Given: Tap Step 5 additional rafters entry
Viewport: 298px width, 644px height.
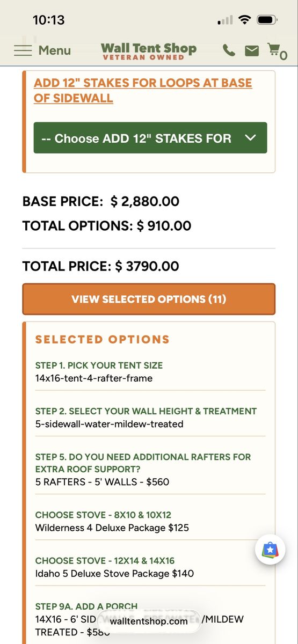Looking at the screenshot, I should tap(150, 469).
